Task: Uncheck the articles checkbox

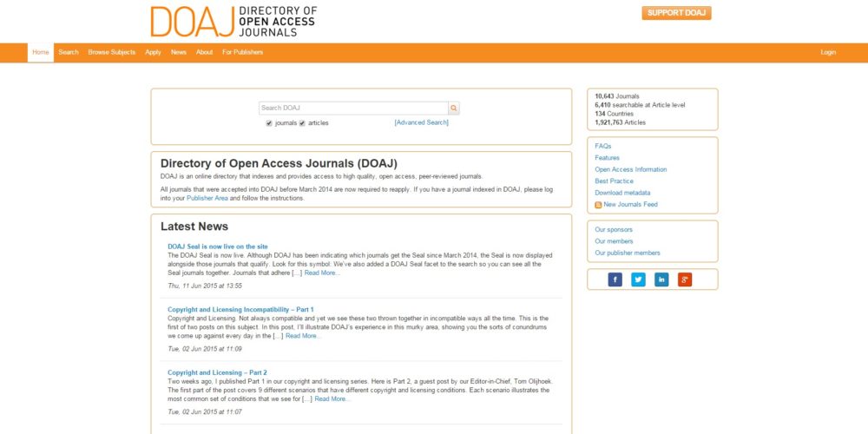Action: 302,123
